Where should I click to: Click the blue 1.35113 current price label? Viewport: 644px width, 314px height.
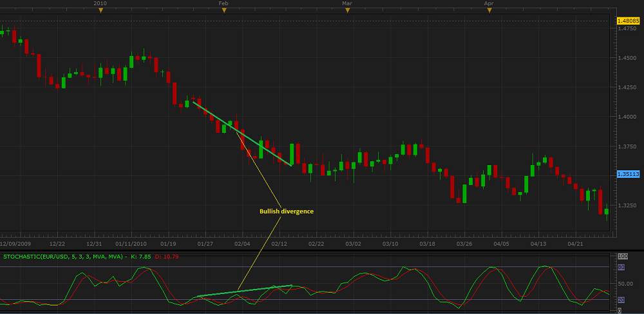pos(629,174)
